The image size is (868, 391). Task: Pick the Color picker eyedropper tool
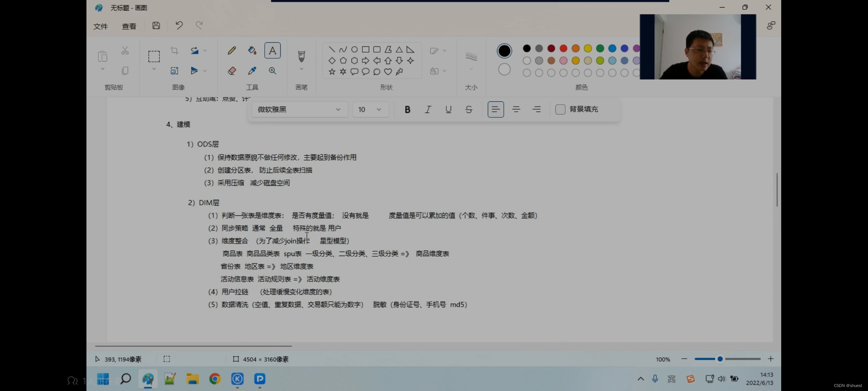click(x=252, y=71)
